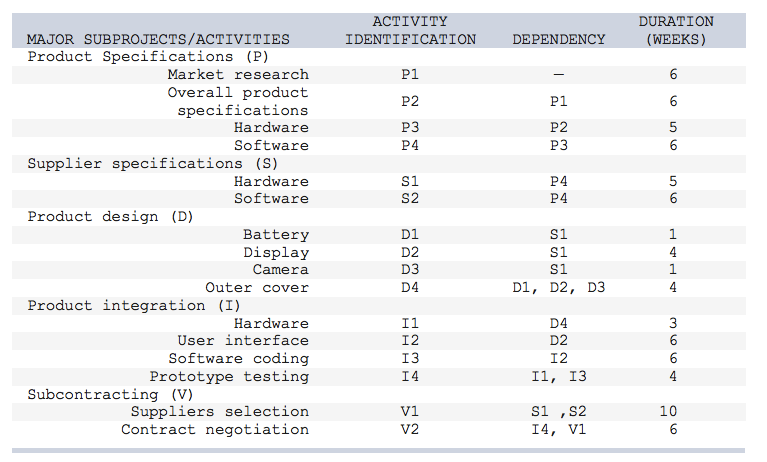Click the 'I4, V1' dependency cell

[559, 430]
